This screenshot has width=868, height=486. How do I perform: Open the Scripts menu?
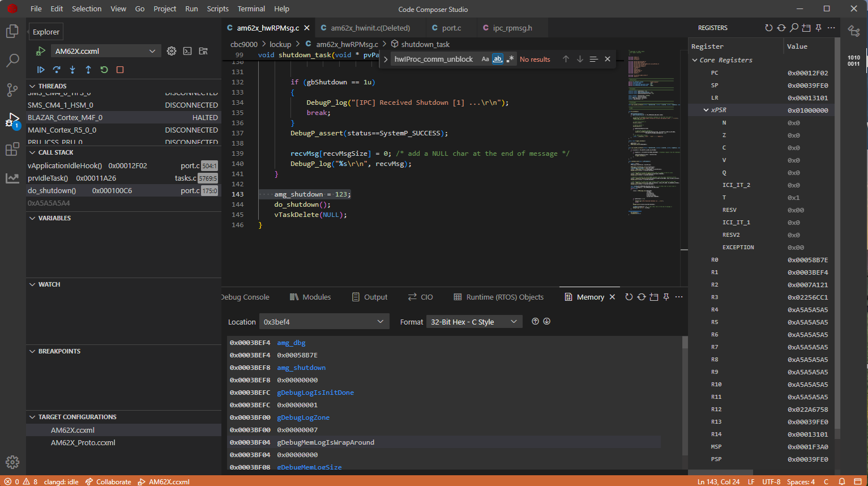218,8
